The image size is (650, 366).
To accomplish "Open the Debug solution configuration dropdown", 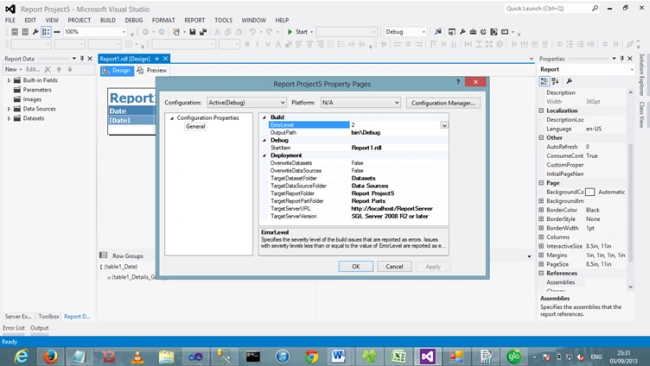I will point(423,32).
